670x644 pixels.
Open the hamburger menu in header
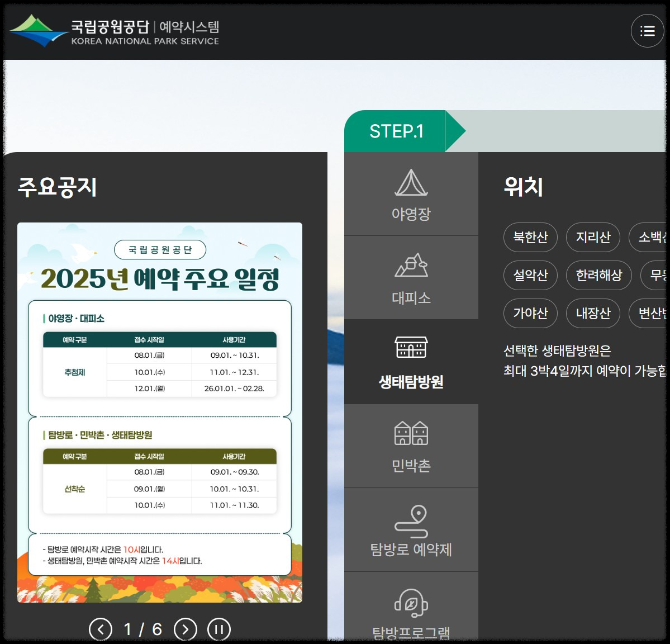pyautogui.click(x=647, y=31)
